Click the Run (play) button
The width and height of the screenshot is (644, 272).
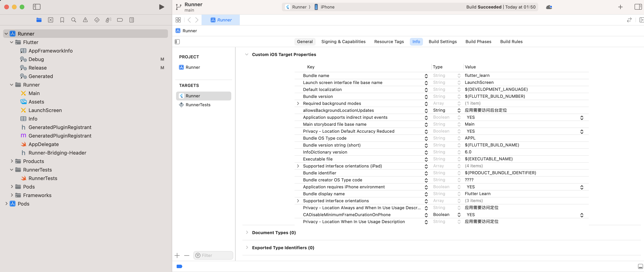pos(162,7)
